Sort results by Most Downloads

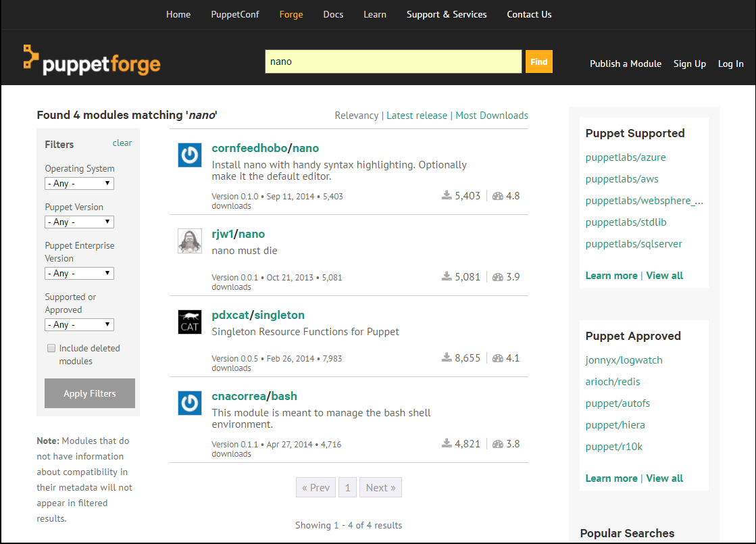point(492,116)
